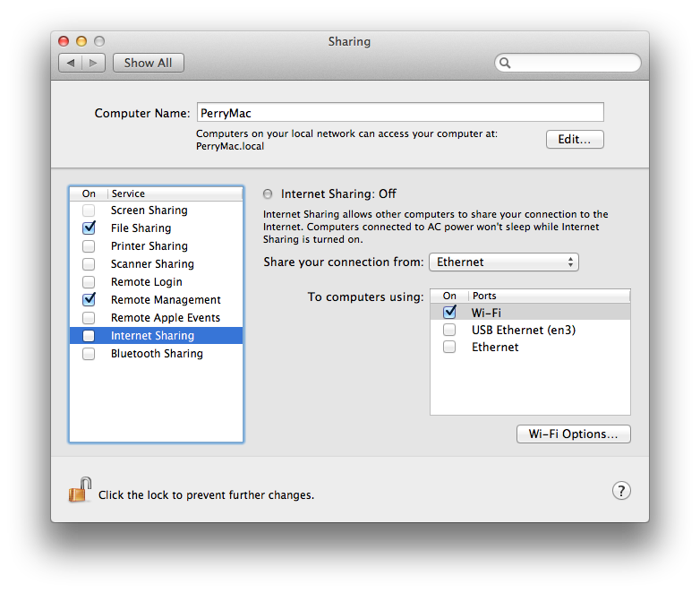Viewport: 700px width, 593px height.
Task: Check the Ethernet port checkbox
Action: 449,347
